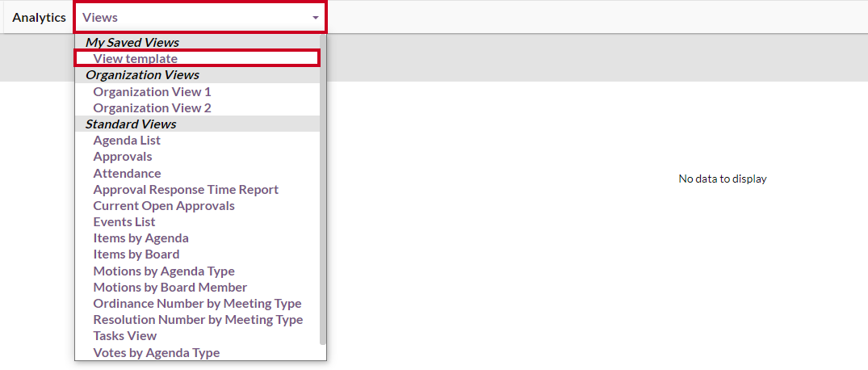Open Resolution Number by Meeting Type
This screenshot has width=868, height=370.
click(198, 320)
